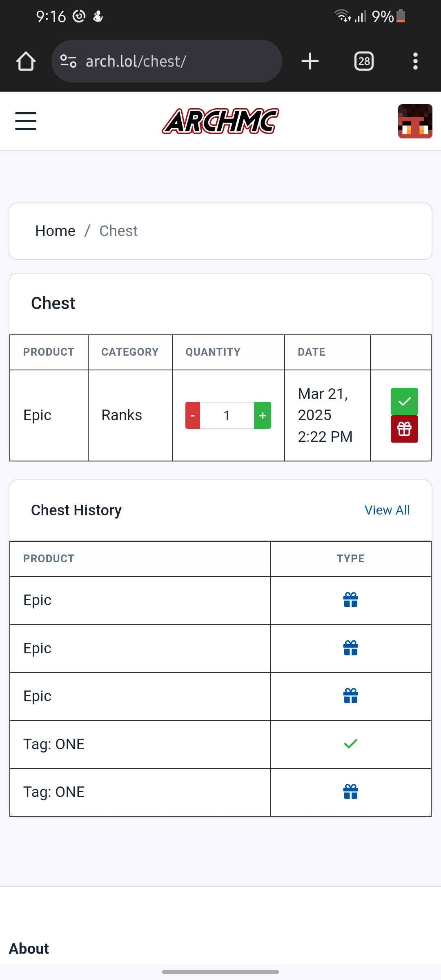Tap the gift icon in last Tag: ONE row
This screenshot has height=980, width=441.
pos(351,792)
